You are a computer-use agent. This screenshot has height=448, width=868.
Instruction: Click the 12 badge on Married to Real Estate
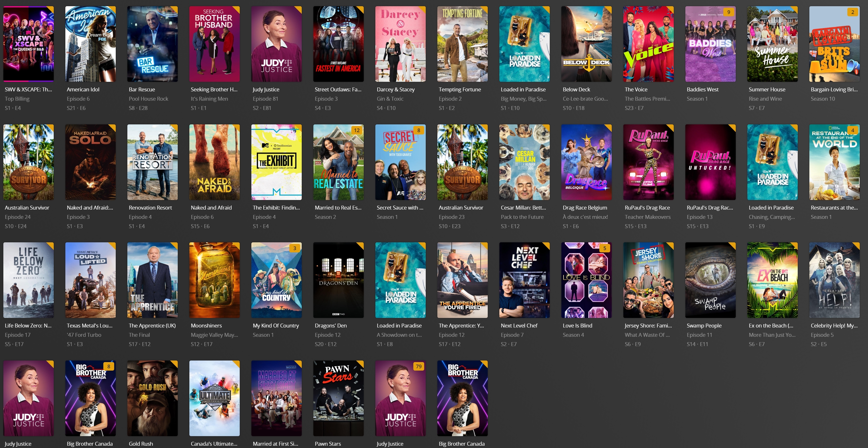[x=357, y=130]
